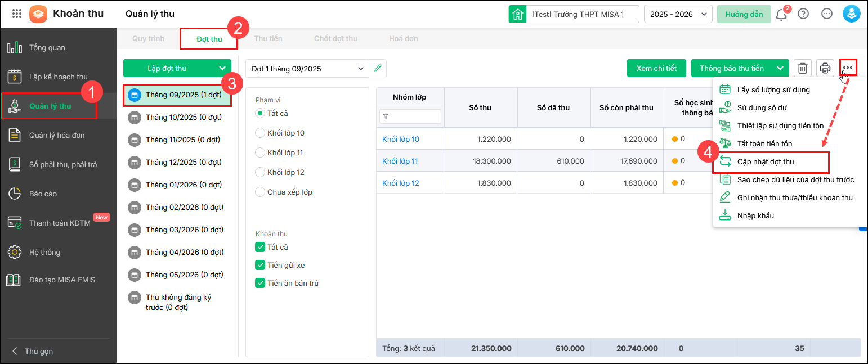
Task: Open the Khối lớp 11 link
Action: pyautogui.click(x=400, y=161)
